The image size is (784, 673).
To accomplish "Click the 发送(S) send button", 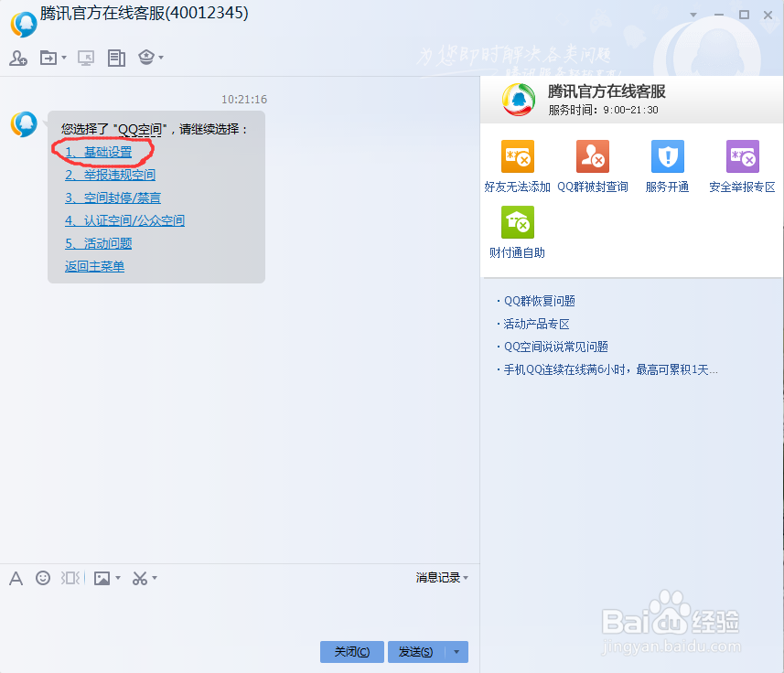I will [416, 652].
